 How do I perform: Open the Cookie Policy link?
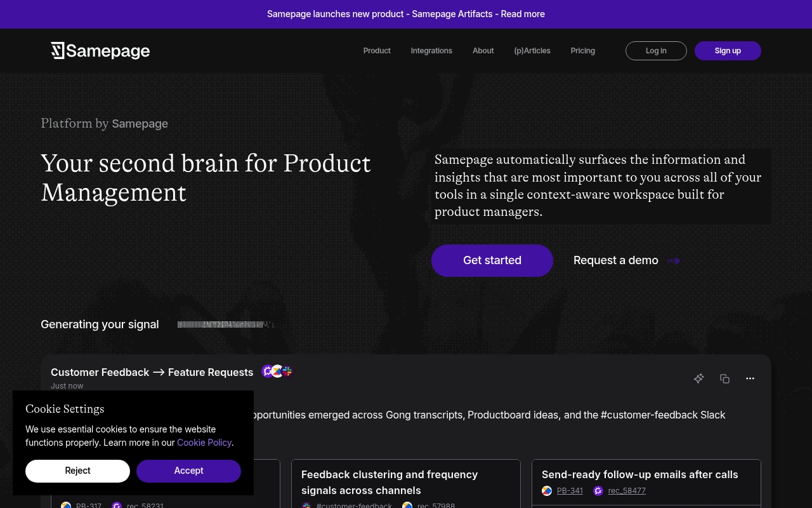coord(204,443)
